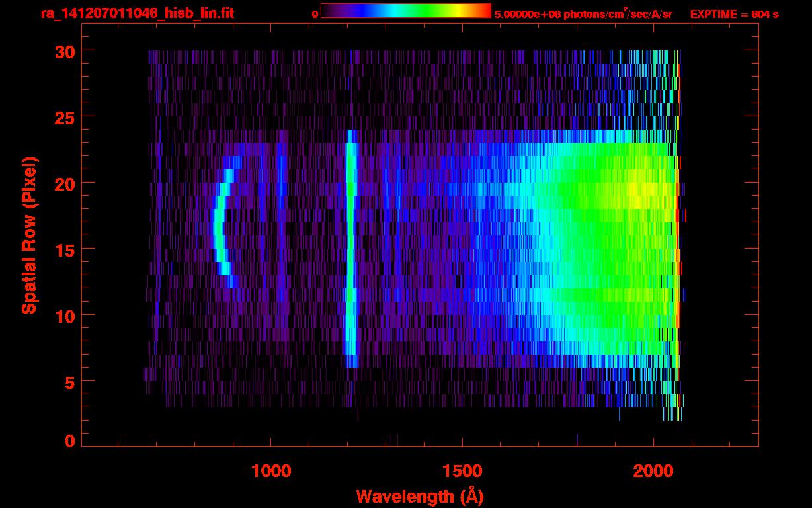
Task: Click the filename ra_141207011046_hisb_lin.fit
Action: [137, 13]
